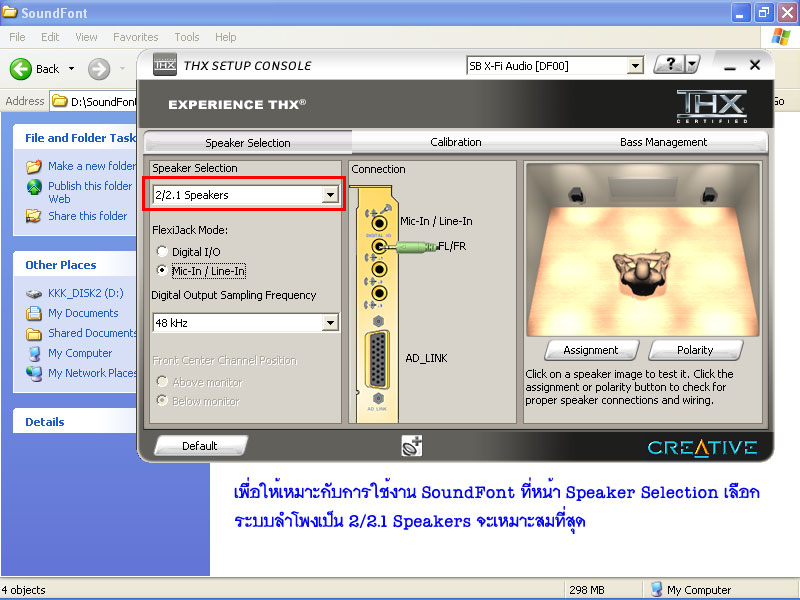The height and width of the screenshot is (600, 800).
Task: Click the right front speaker in room view
Action: pos(709,194)
